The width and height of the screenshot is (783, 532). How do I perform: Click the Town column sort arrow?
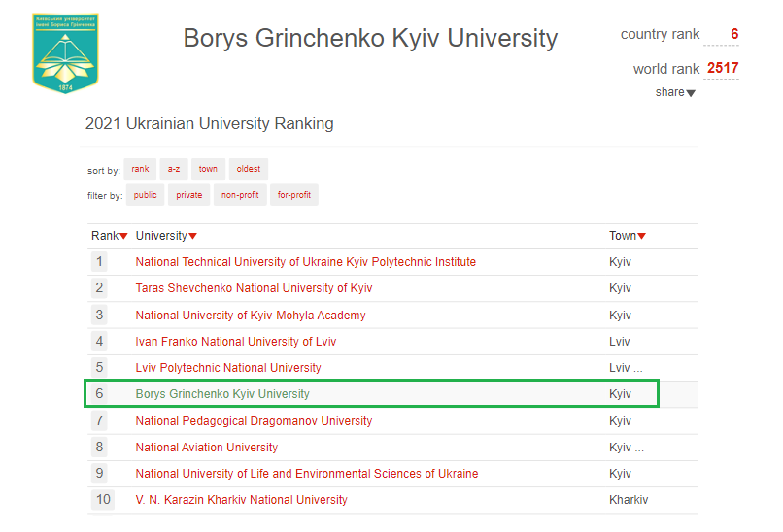click(641, 237)
